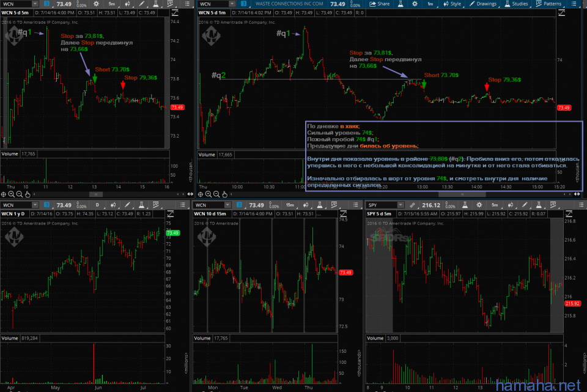Open patterns icon in SPY panel

(553, 205)
